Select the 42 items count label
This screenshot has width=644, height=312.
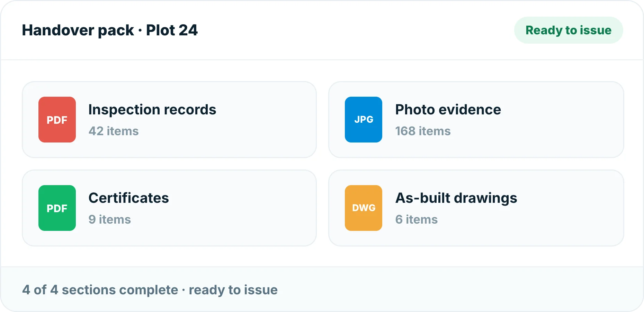coord(114,131)
